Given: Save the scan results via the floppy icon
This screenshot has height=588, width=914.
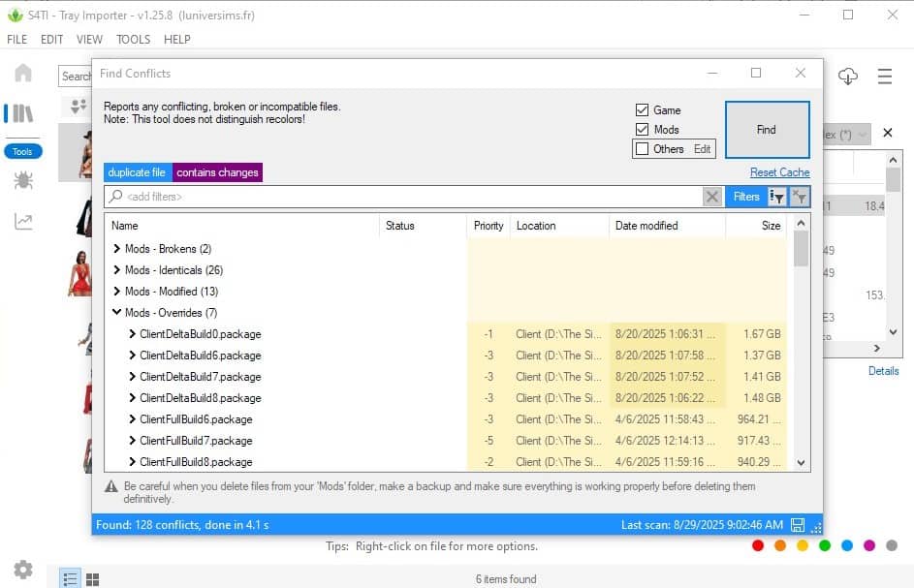Looking at the screenshot, I should coord(797,524).
